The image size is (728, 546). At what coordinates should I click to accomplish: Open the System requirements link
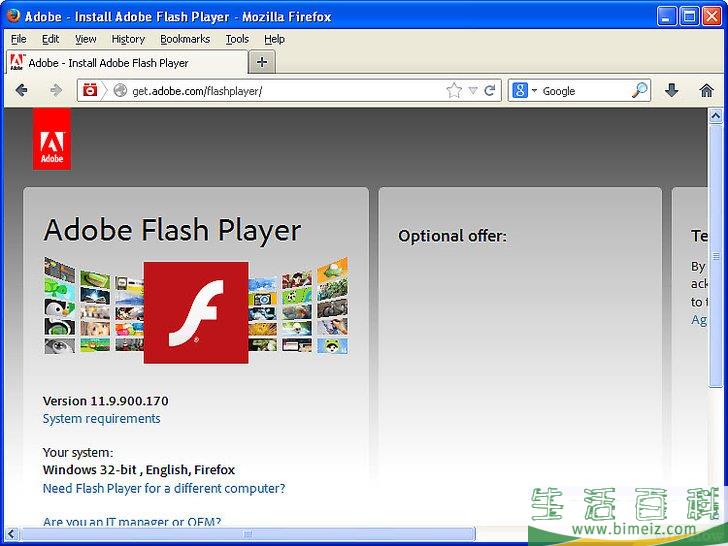101,418
